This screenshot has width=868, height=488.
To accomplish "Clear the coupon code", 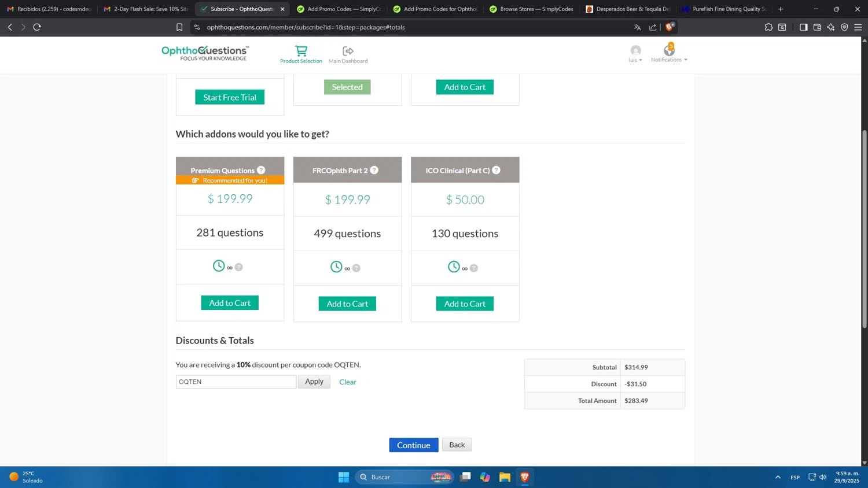I will pos(348,382).
